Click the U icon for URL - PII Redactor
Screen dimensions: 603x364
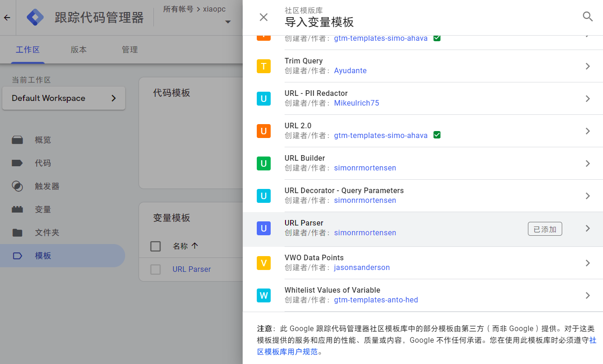click(263, 99)
